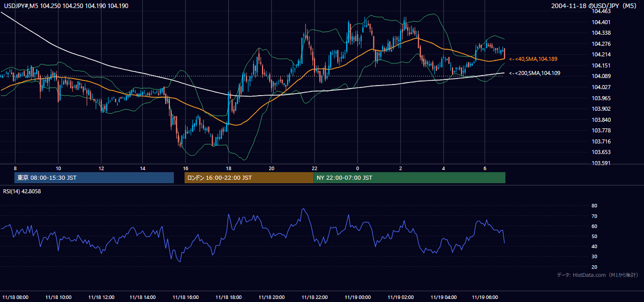This screenshot has width=644, height=302.
Task: Click the bottom time label 11/18 18:00
Action: [x=229, y=297]
